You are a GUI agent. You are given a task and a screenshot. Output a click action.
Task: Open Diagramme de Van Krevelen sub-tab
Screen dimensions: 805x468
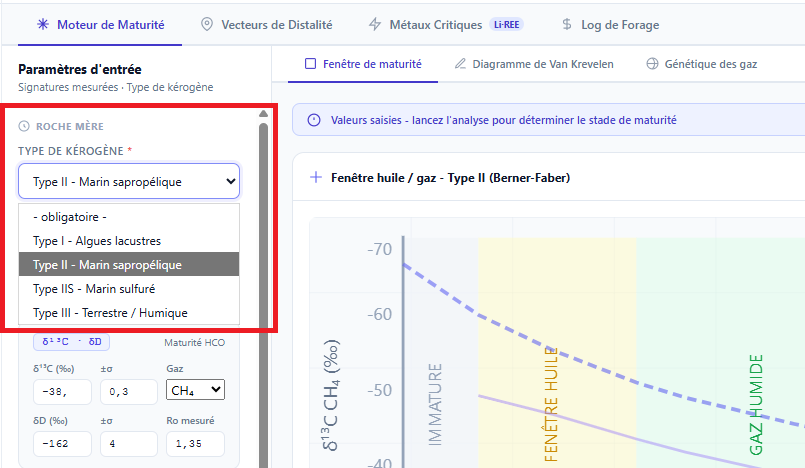(x=534, y=64)
